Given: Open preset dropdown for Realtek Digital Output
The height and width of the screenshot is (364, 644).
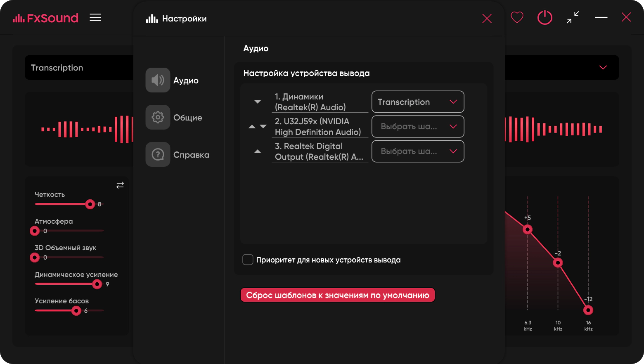Looking at the screenshot, I should point(418,151).
